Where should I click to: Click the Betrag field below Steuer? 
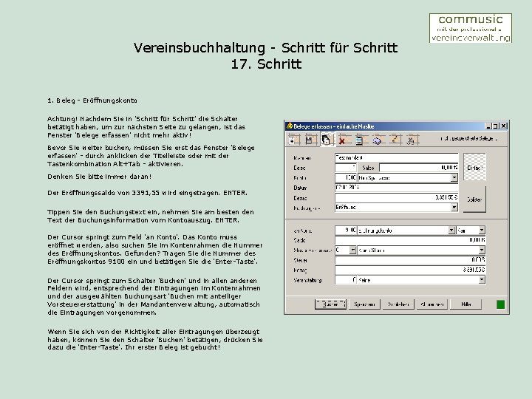pyautogui.click(x=410, y=270)
